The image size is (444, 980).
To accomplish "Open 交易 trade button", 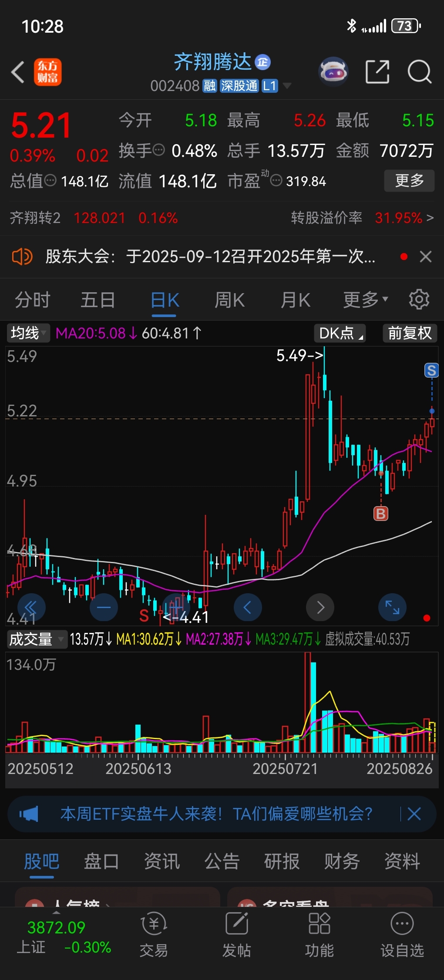I will point(154,936).
